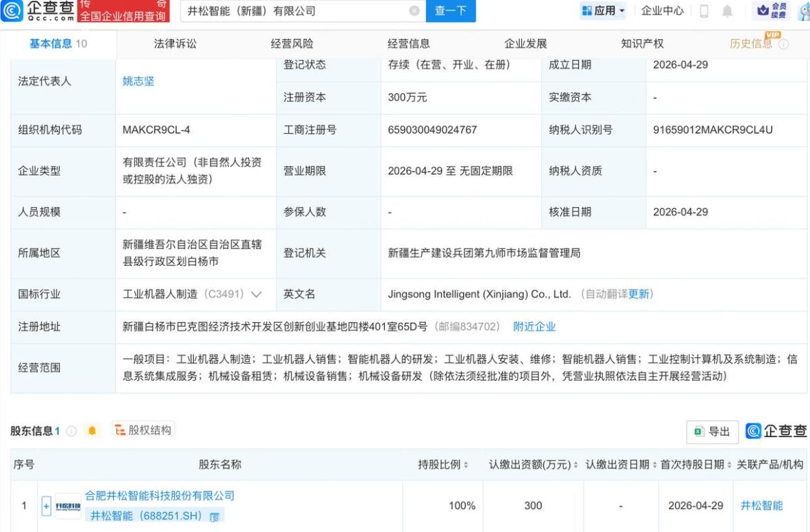Viewport: 810px width, 532px height.
Task: Clear the search box with the X icon
Action: click(x=414, y=11)
